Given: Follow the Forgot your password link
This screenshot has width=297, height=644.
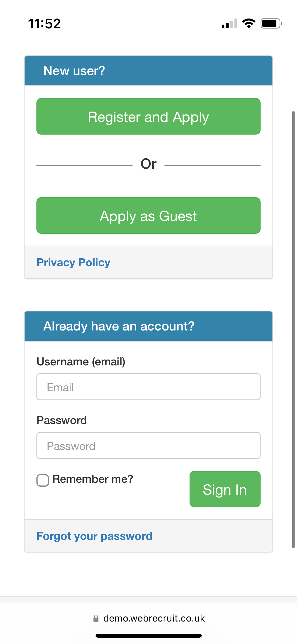Looking at the screenshot, I should pyautogui.click(x=95, y=536).
